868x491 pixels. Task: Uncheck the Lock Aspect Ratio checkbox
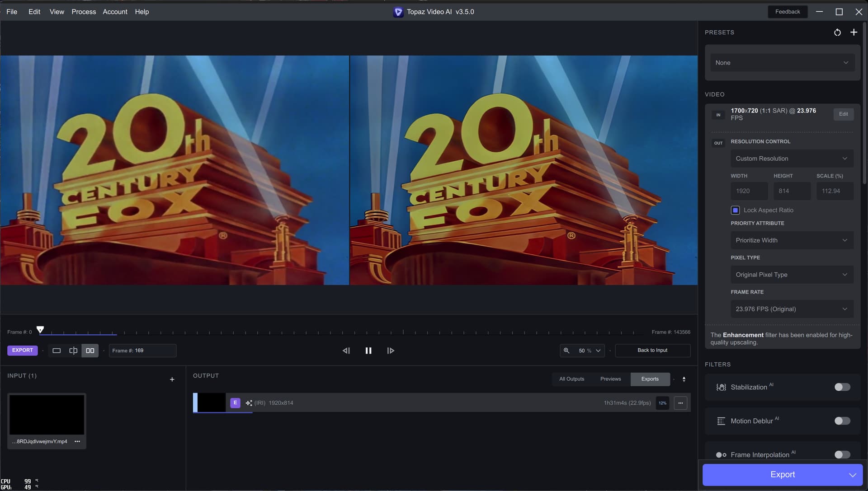point(736,210)
